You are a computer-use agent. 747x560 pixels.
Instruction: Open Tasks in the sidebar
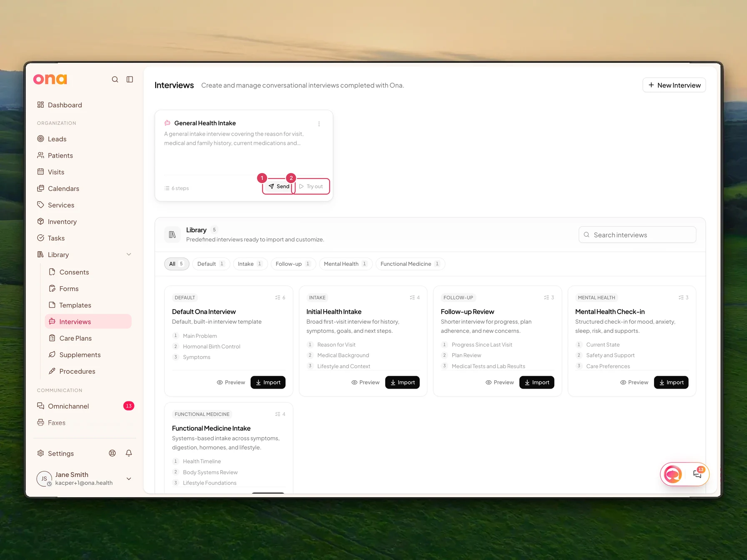pyautogui.click(x=56, y=238)
